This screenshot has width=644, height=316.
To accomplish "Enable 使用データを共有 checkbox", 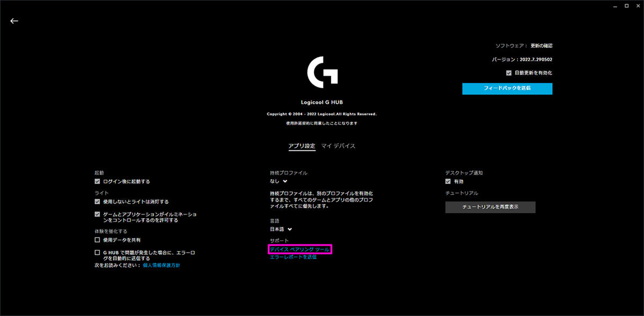I will tap(97, 240).
